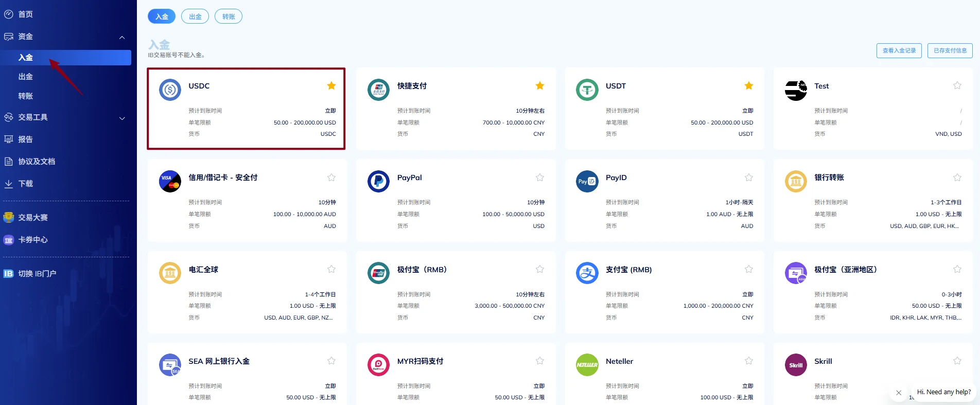Click the 极付宝（RMB）logo icon
Viewport: 980px width, 405px height.
coord(378,273)
